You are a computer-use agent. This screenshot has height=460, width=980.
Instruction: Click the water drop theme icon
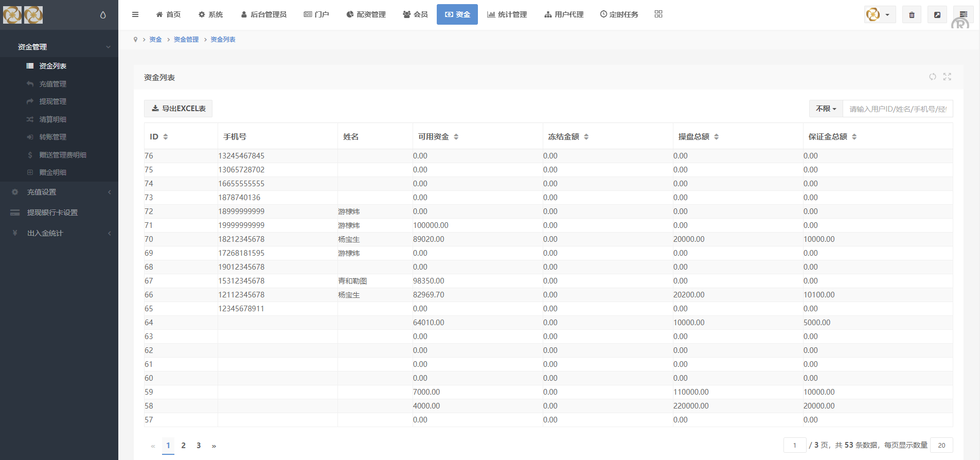(x=103, y=15)
